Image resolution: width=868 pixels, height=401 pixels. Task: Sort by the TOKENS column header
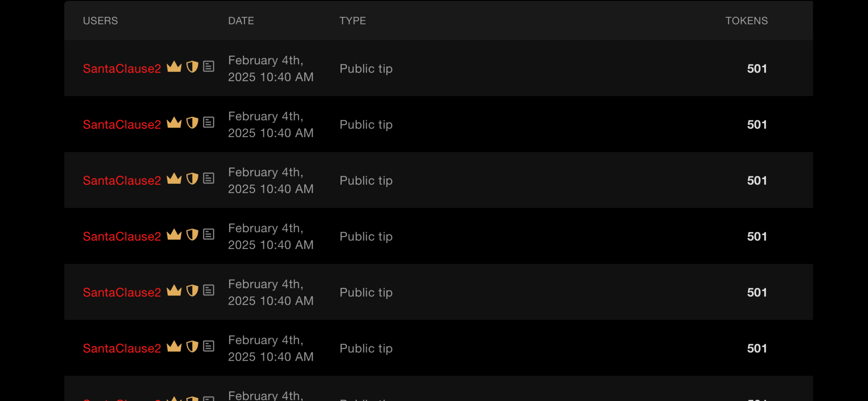pos(746,21)
